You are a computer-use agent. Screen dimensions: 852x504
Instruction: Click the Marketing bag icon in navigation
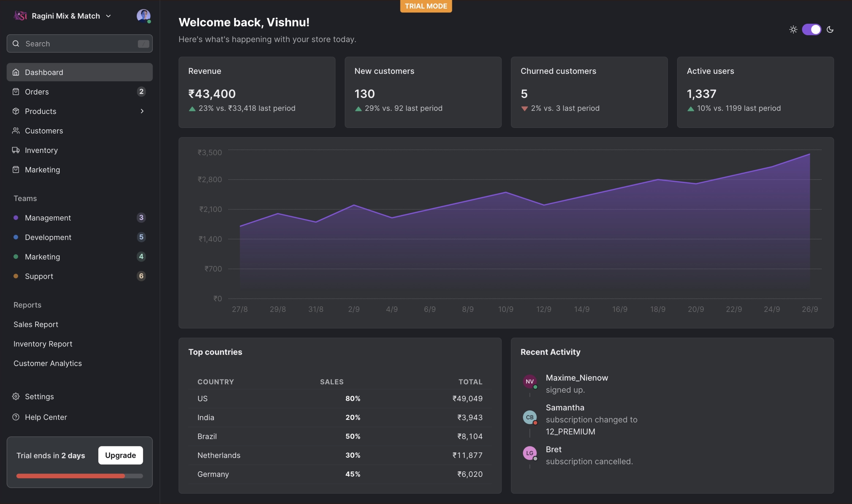click(x=16, y=170)
